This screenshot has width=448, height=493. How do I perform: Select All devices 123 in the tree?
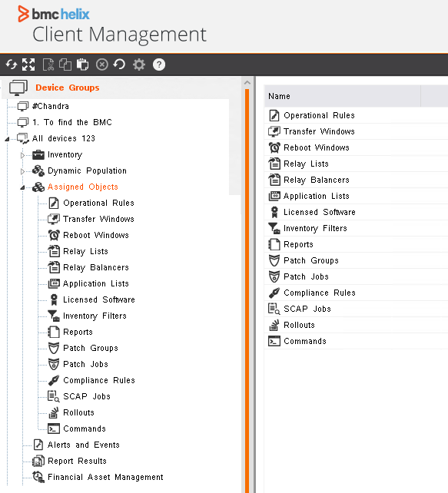[x=64, y=138]
